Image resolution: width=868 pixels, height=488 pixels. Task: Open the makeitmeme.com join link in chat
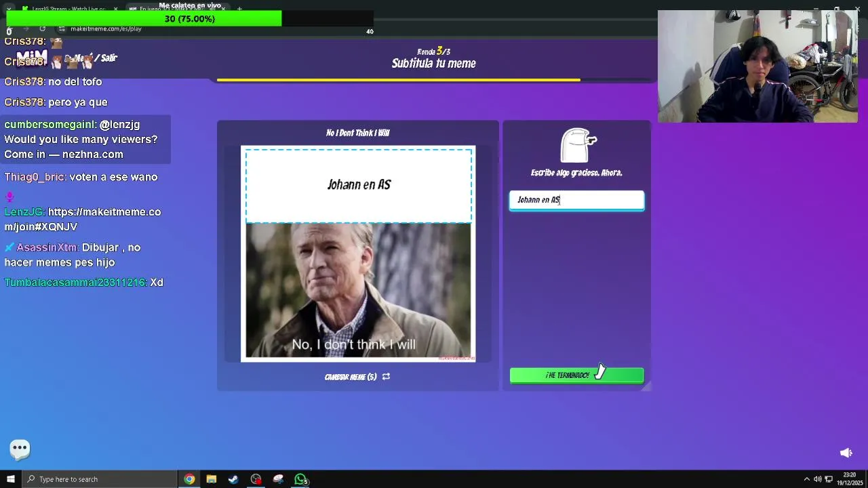83,219
